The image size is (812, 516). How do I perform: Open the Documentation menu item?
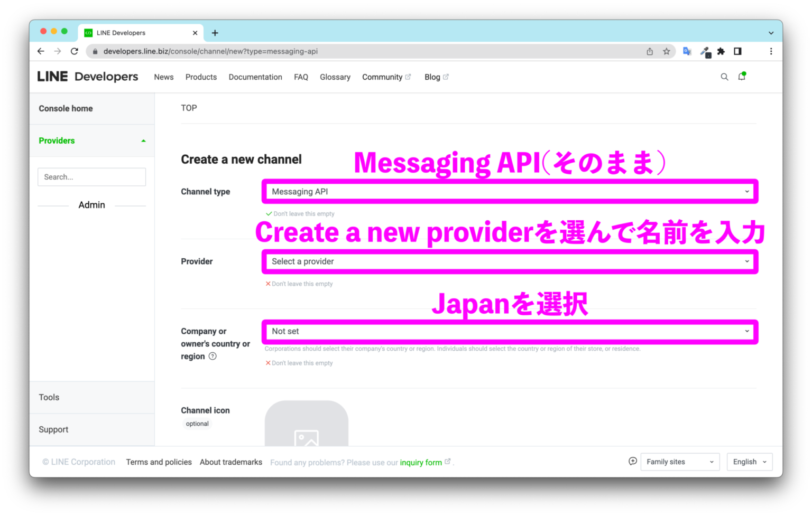pyautogui.click(x=255, y=77)
